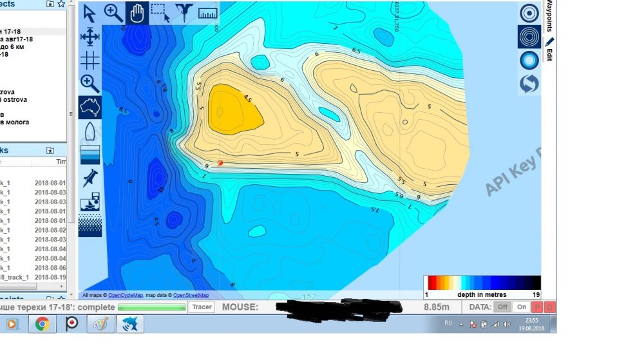Toggle the map grid overlay icon

point(90,59)
